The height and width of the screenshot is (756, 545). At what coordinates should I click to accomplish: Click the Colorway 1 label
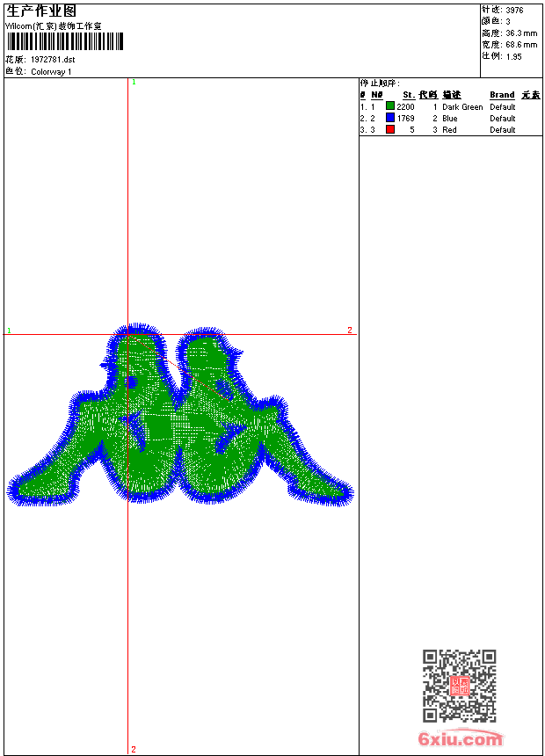point(52,72)
